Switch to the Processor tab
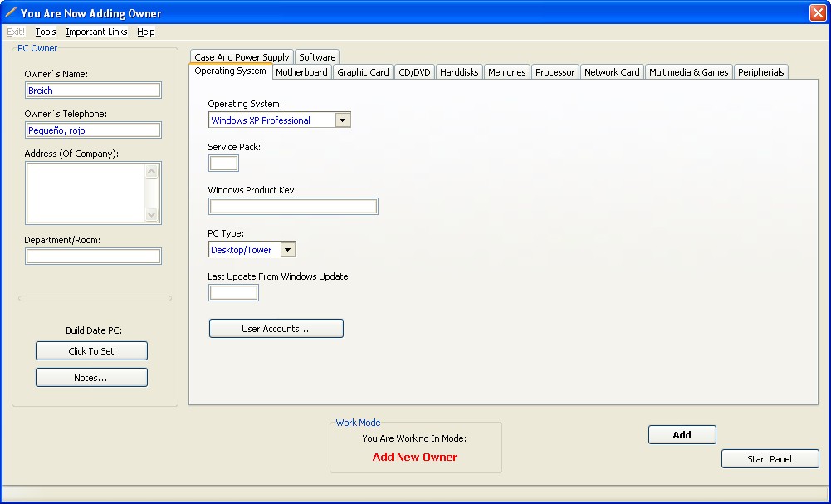Viewport: 831px width, 504px height. [555, 72]
